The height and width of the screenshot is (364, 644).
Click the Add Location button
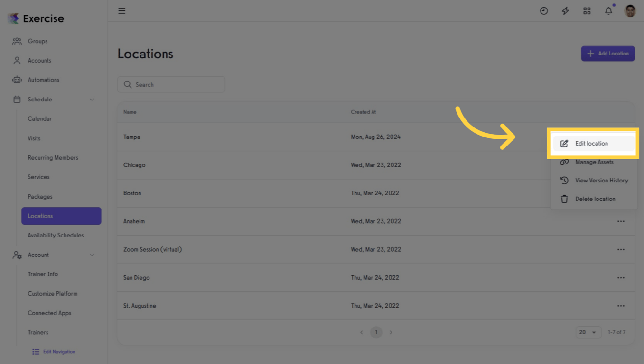pos(608,53)
